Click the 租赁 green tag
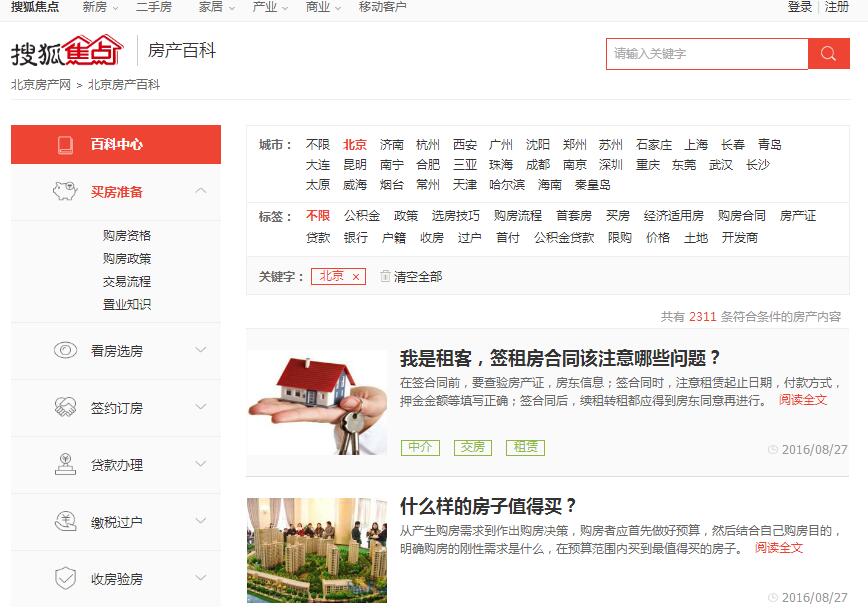 pos(525,447)
